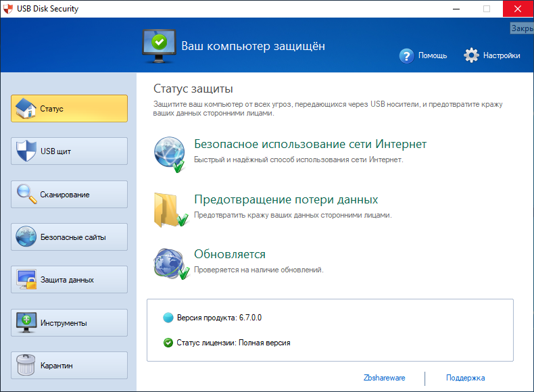Open Предотвращение потери данных heading
This screenshot has width=534, height=392.
pyautogui.click(x=286, y=199)
